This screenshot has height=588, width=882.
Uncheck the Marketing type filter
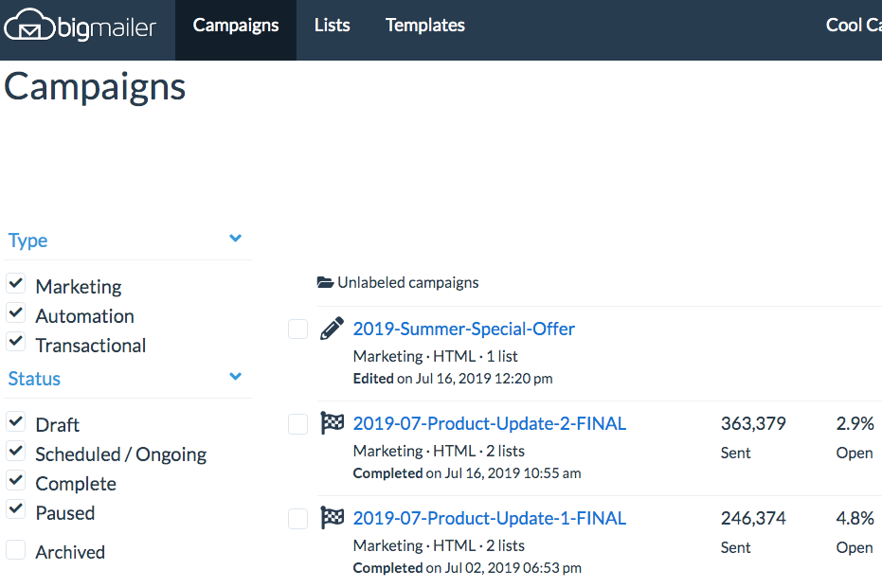[15, 281]
